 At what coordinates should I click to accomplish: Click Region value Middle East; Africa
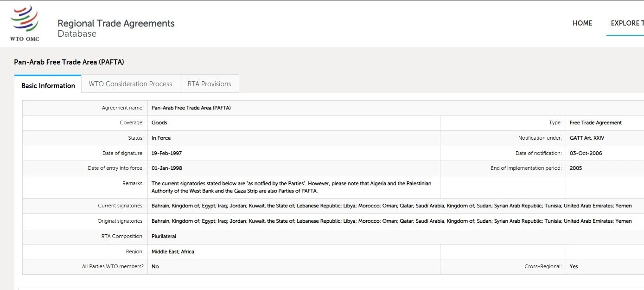point(173,252)
